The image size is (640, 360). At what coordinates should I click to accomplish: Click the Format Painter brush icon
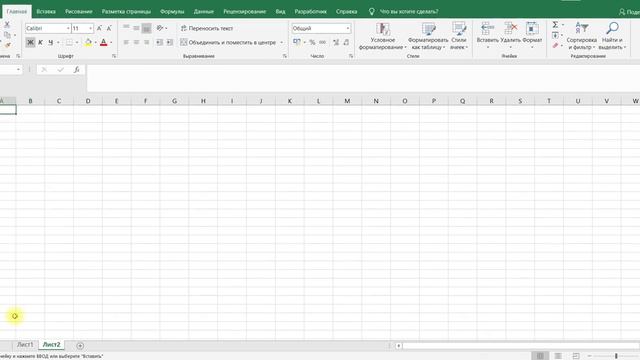7,45
